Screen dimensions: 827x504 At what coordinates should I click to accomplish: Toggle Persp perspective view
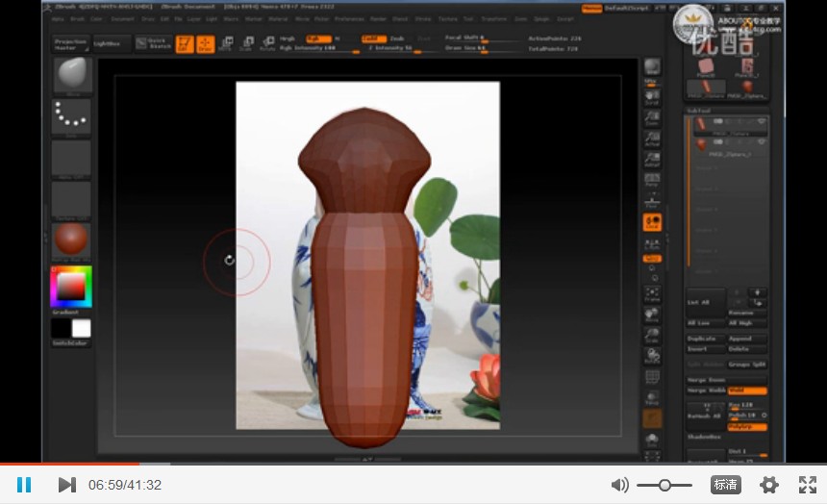(652, 180)
